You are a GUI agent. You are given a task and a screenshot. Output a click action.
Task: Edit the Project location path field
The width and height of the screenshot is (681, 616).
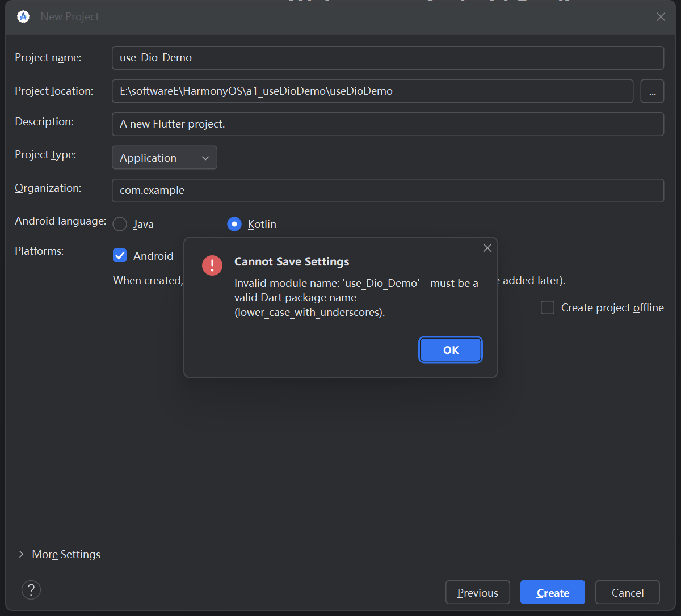click(373, 91)
